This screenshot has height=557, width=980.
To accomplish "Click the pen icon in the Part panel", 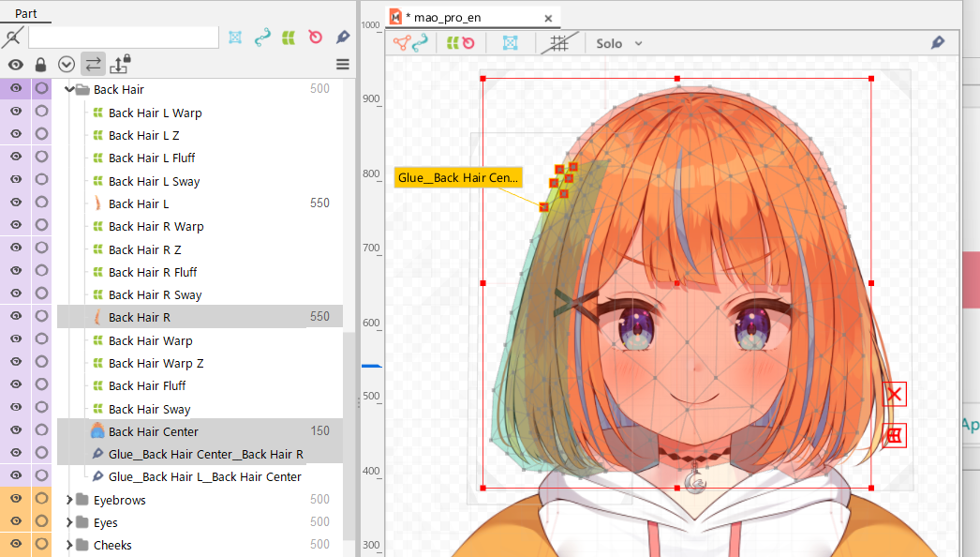I will coord(342,37).
